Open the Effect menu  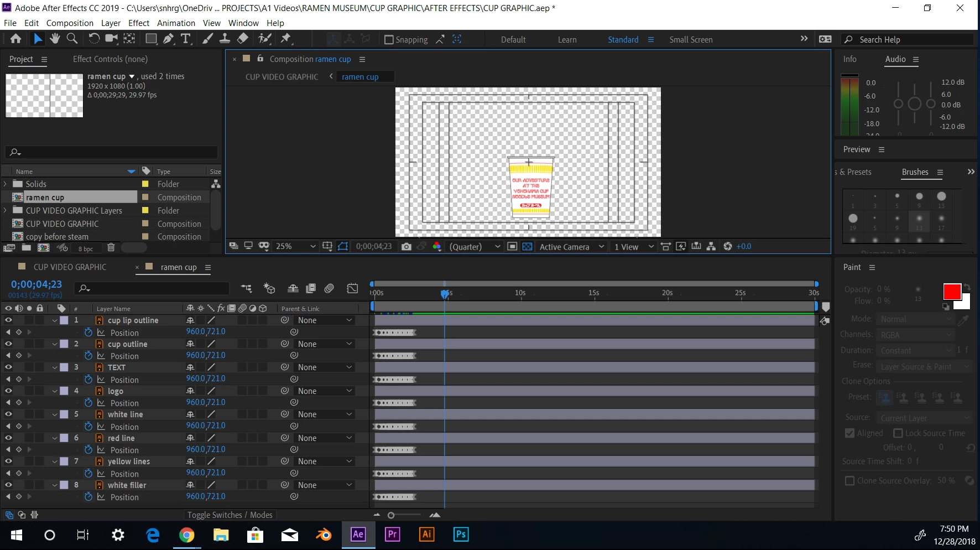tap(139, 23)
